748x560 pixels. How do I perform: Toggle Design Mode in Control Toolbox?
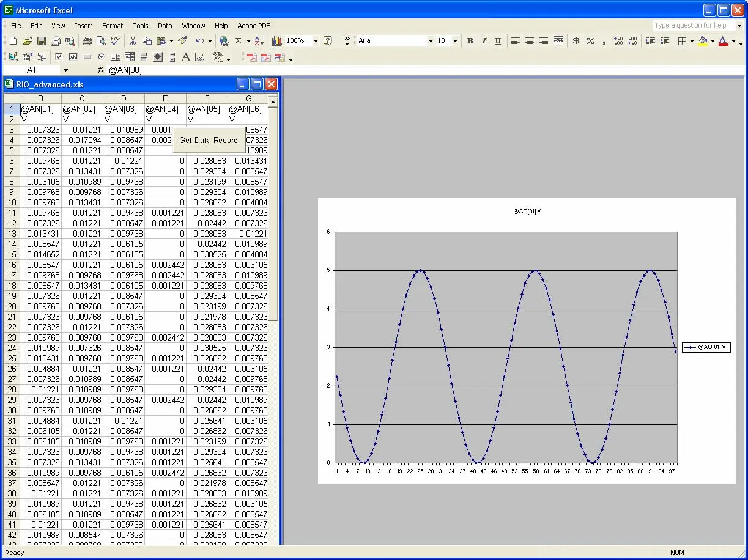13,57
